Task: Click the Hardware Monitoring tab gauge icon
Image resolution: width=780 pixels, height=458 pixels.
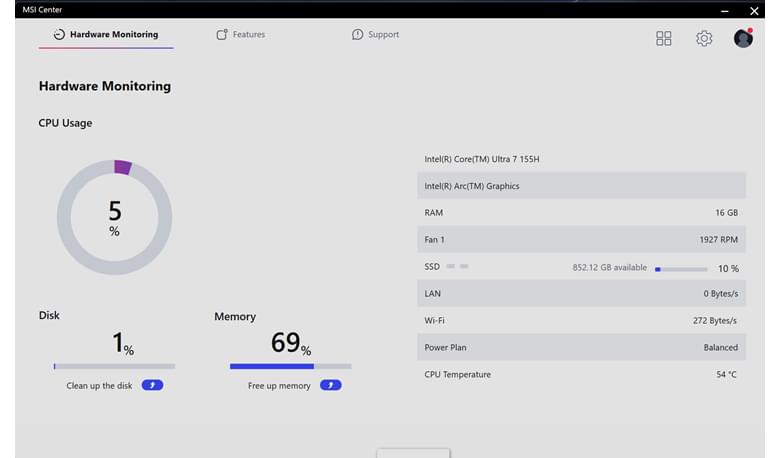Action: [59, 34]
